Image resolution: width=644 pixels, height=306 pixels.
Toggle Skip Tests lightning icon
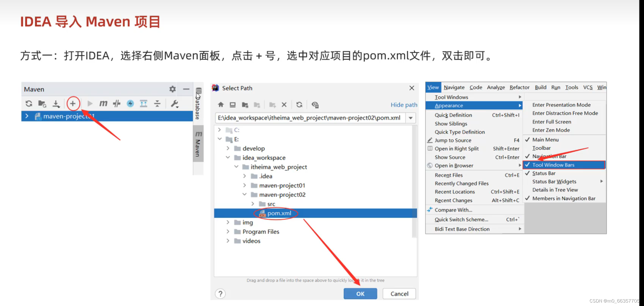click(130, 104)
